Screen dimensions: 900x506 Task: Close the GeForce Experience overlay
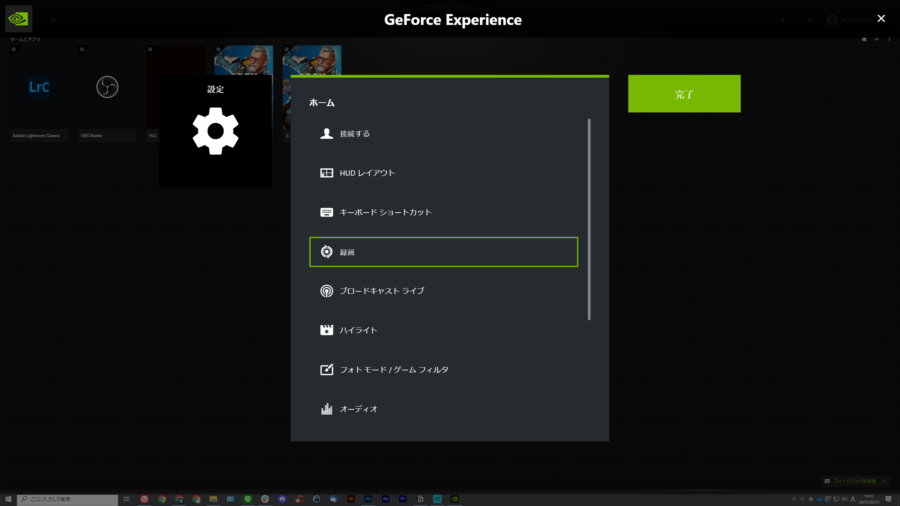point(881,19)
